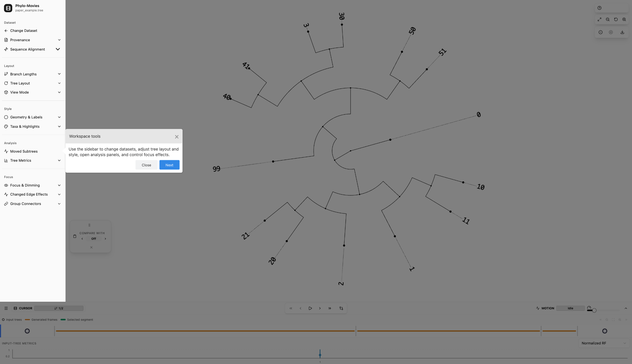Click the metric point on the input-tree chart
Viewport: 632px width, 364px height.
[320, 355]
